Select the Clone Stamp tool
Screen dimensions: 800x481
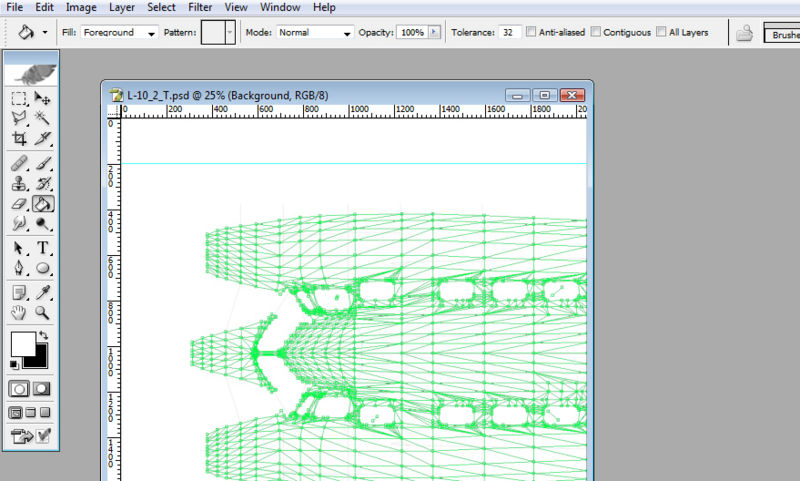[x=19, y=184]
